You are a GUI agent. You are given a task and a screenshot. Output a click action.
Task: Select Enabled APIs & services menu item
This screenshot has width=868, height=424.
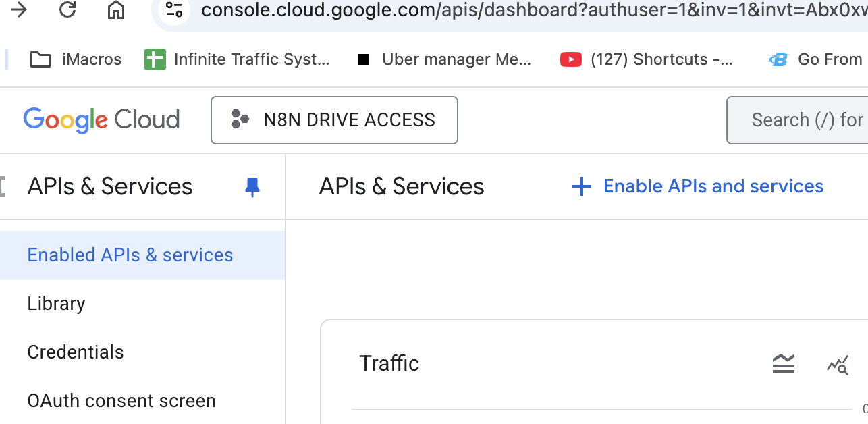(142, 255)
